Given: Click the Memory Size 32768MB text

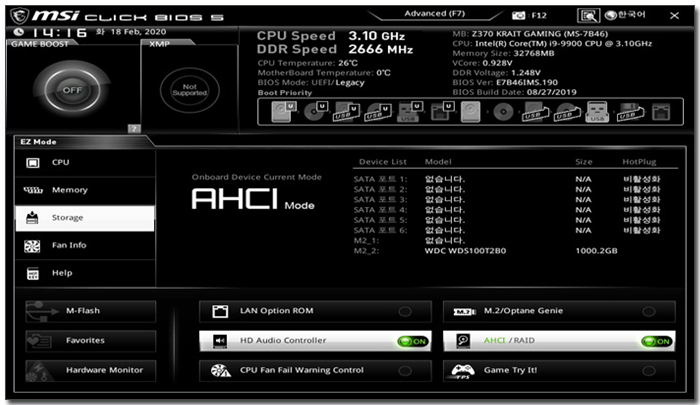Looking at the screenshot, I should (503, 53).
